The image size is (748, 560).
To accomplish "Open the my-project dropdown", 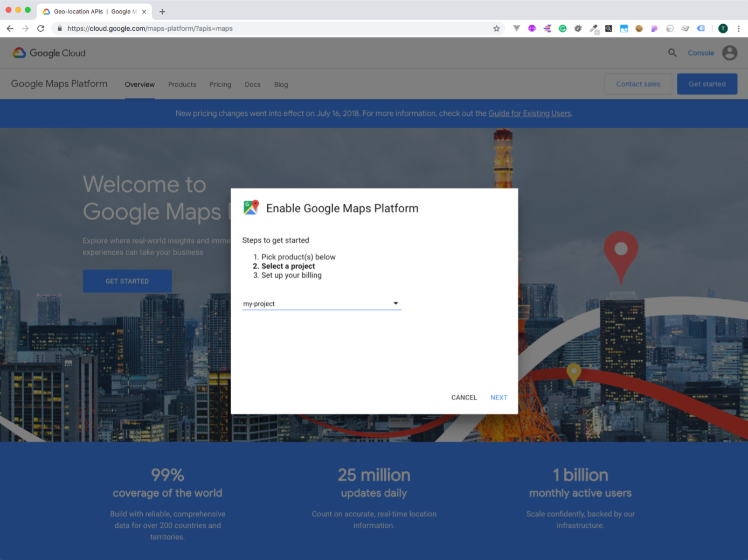I will [x=322, y=304].
